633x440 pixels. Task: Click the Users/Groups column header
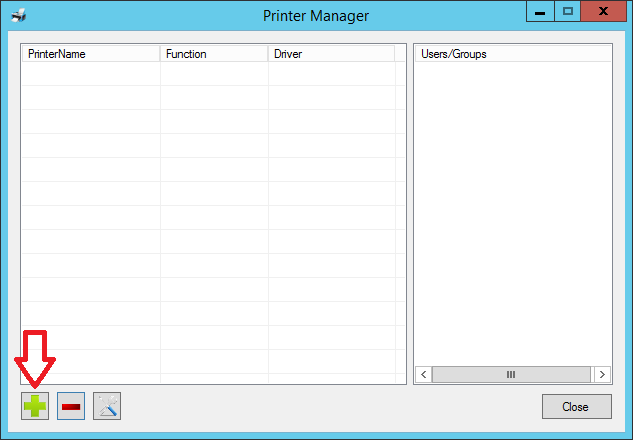pos(512,54)
